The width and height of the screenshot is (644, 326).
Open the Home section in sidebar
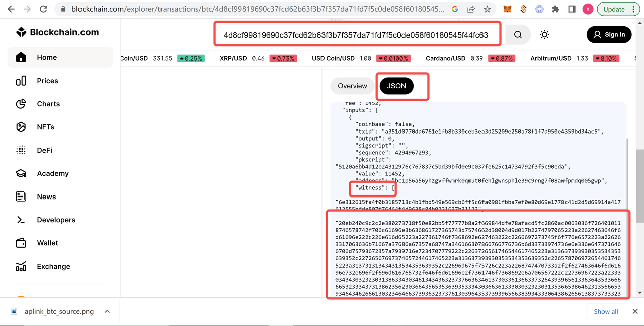click(47, 57)
